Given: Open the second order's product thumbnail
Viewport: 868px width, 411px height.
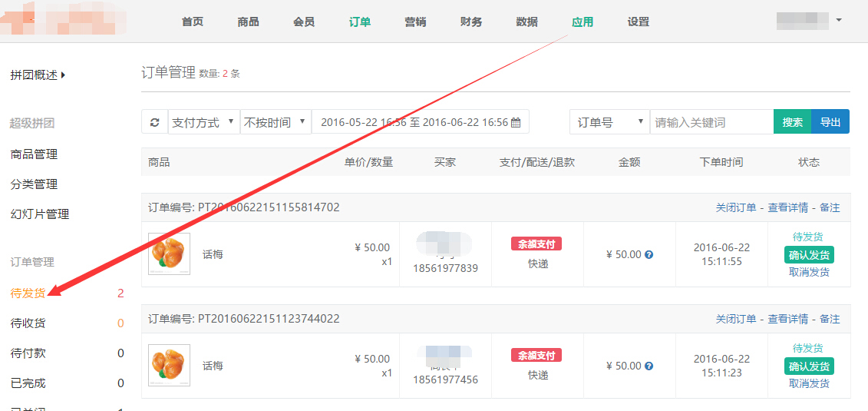Looking at the screenshot, I should pos(169,366).
